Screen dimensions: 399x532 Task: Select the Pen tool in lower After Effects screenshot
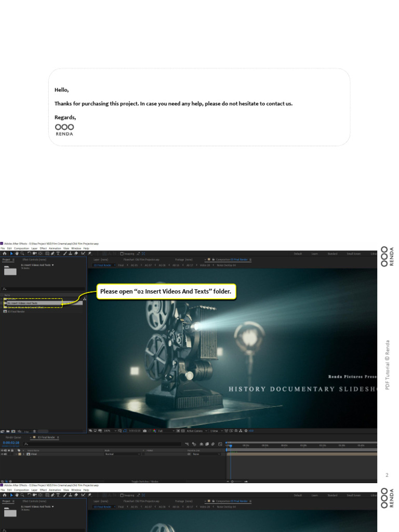click(x=52, y=495)
